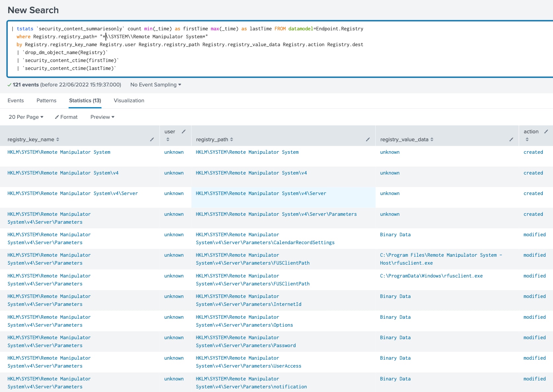553x392 pixels.
Task: Sort the registry_path column
Action: pos(231,140)
